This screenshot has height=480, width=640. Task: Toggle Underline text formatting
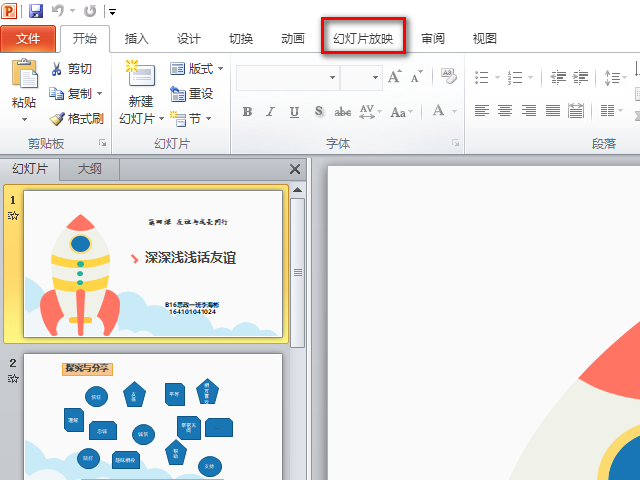[294, 111]
